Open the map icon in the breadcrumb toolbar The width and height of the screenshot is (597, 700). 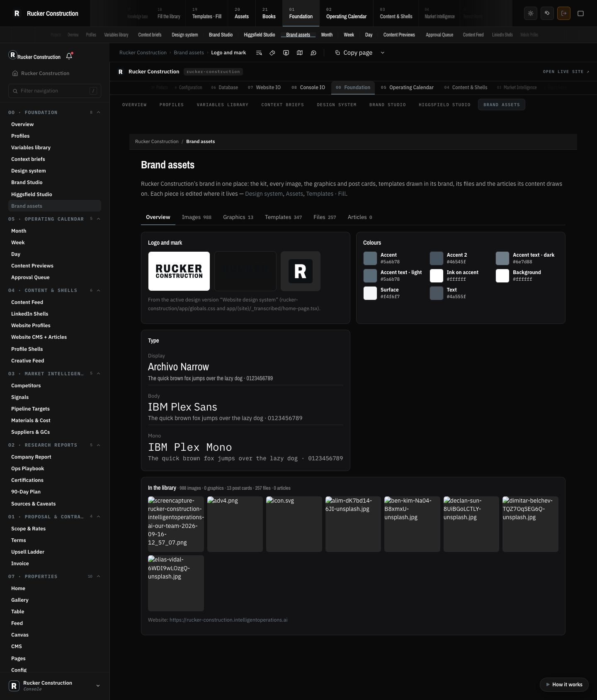tap(300, 53)
